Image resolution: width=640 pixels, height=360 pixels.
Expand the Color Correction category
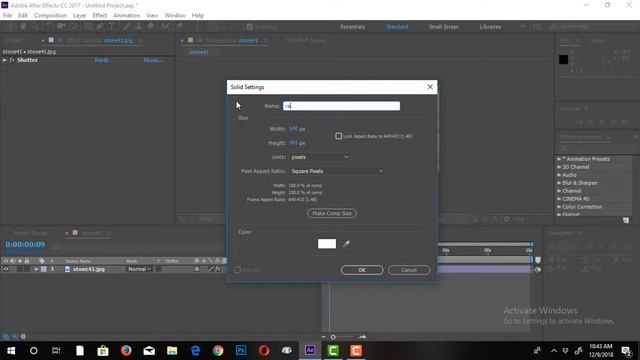pyautogui.click(x=559, y=207)
